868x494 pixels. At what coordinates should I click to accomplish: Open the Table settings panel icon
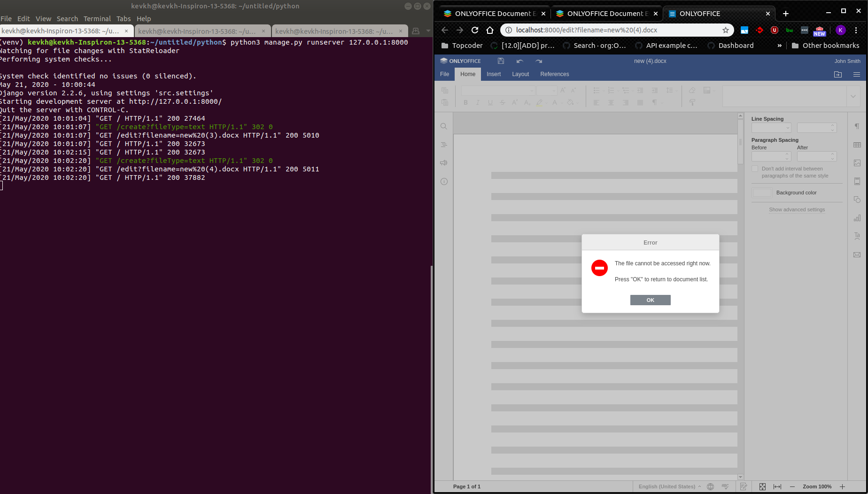pyautogui.click(x=857, y=144)
